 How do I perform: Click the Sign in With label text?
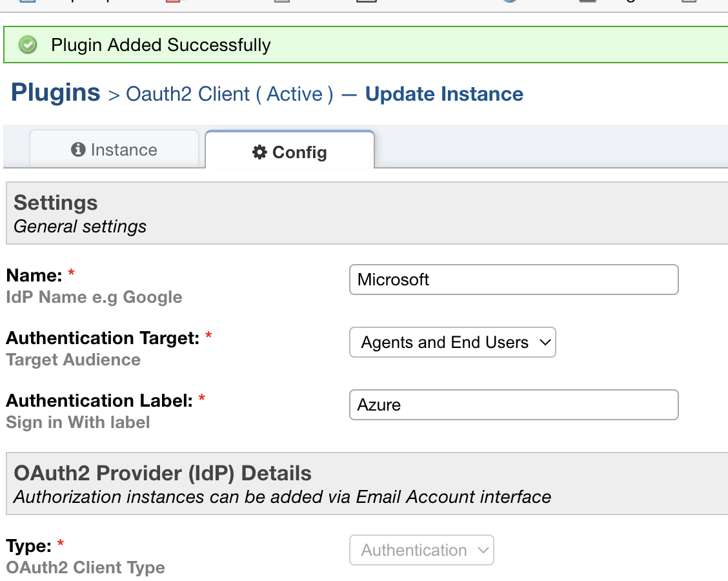pos(77,422)
